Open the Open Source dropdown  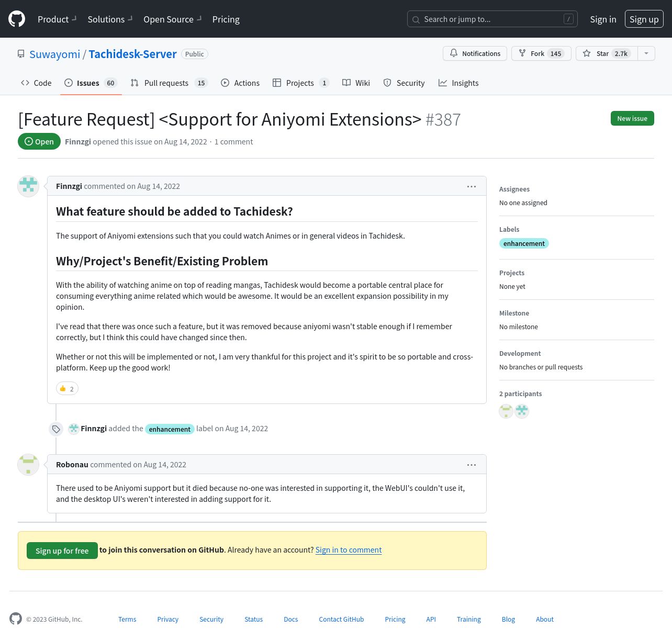(173, 19)
